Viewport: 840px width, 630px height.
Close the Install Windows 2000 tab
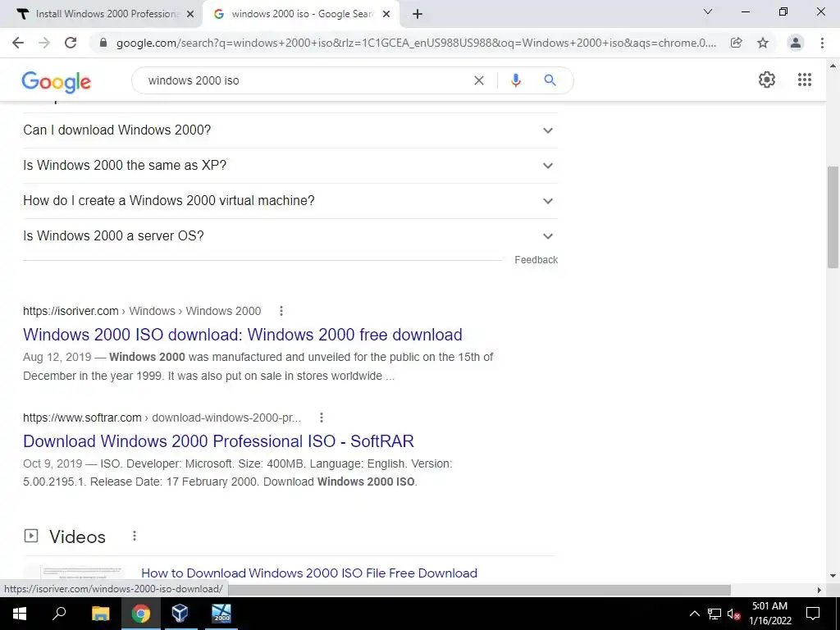190,14
